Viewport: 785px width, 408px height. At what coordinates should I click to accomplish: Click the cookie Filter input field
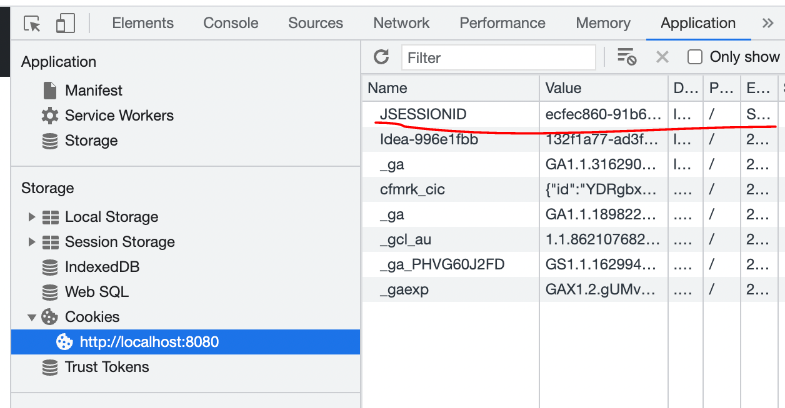(x=499, y=58)
